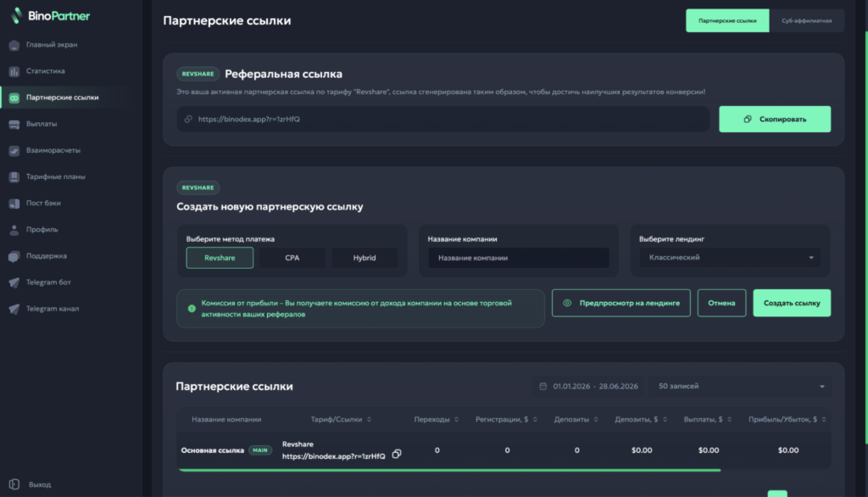
Task: Open the Поддержка chat icon
Action: click(14, 256)
